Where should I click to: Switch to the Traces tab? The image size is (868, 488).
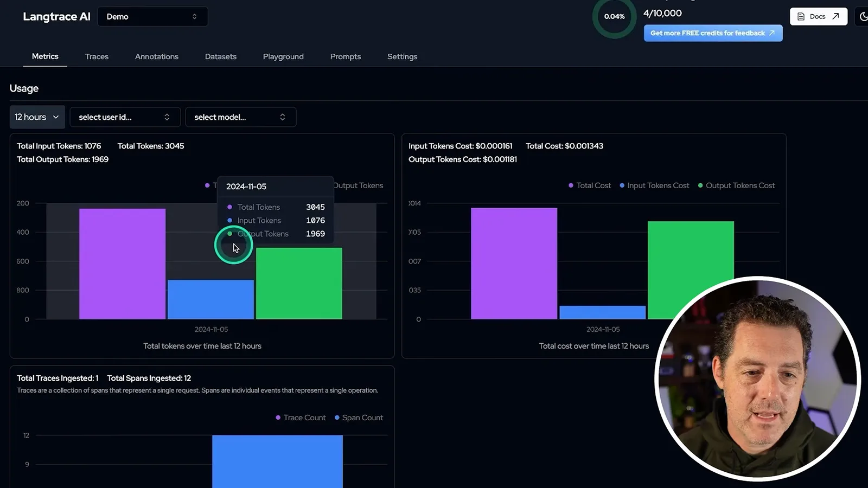(x=97, y=56)
